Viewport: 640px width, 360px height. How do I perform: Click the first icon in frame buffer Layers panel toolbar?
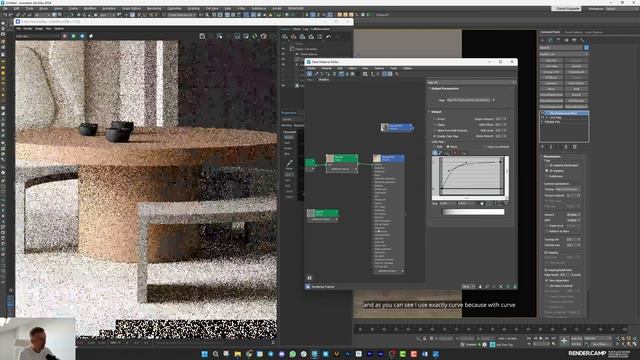(x=285, y=37)
